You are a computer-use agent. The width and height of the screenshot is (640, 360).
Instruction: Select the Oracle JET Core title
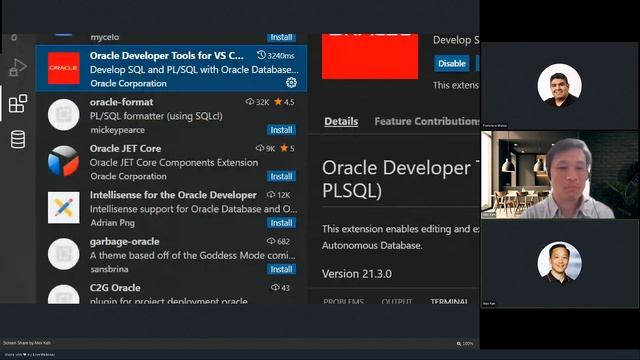pyautogui.click(x=125, y=149)
